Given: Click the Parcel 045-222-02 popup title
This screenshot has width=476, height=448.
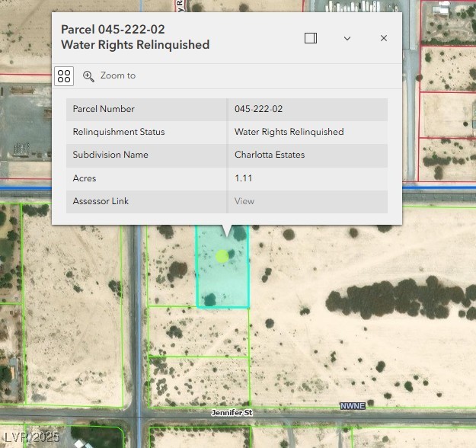Looking at the screenshot, I should [x=135, y=37].
